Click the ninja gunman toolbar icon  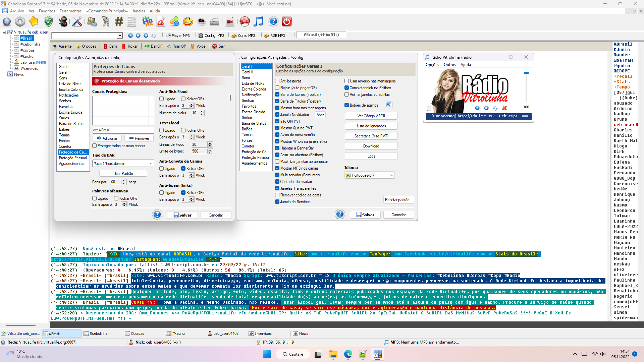(62, 22)
